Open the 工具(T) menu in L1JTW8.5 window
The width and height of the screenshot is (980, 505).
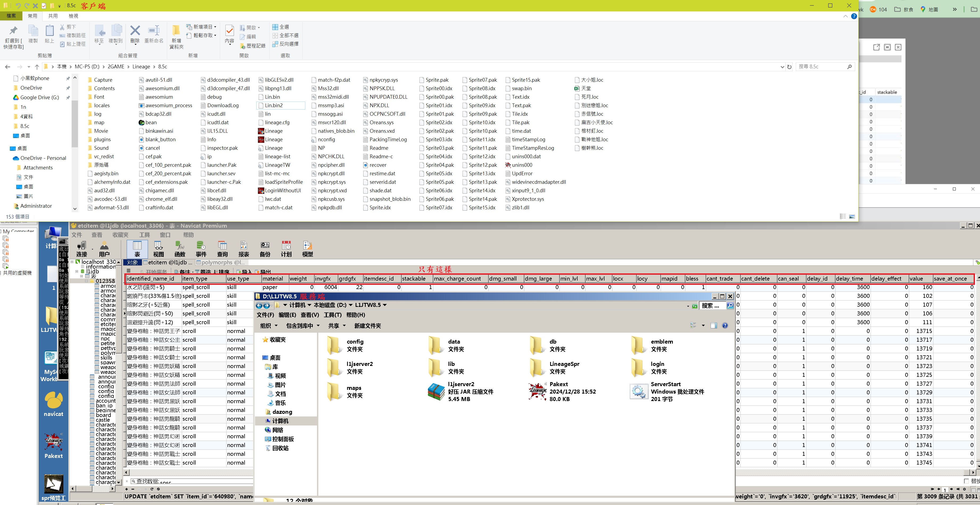pyautogui.click(x=332, y=315)
